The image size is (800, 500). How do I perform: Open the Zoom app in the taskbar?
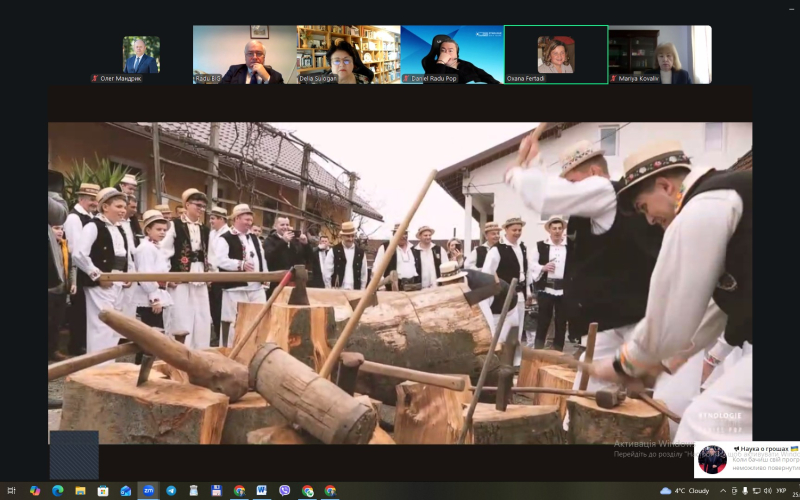[x=148, y=490]
